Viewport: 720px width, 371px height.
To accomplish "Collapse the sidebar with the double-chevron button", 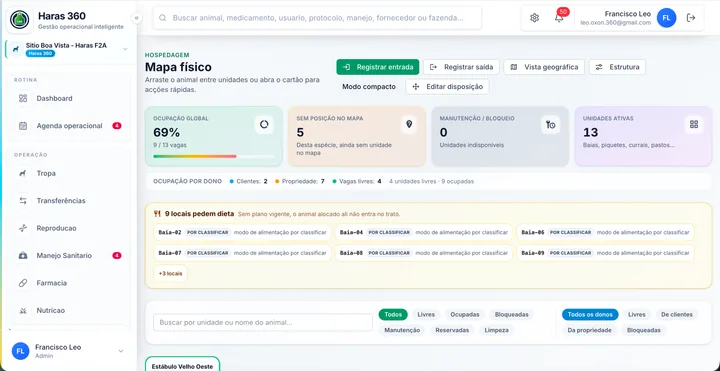I will click(x=136, y=18).
